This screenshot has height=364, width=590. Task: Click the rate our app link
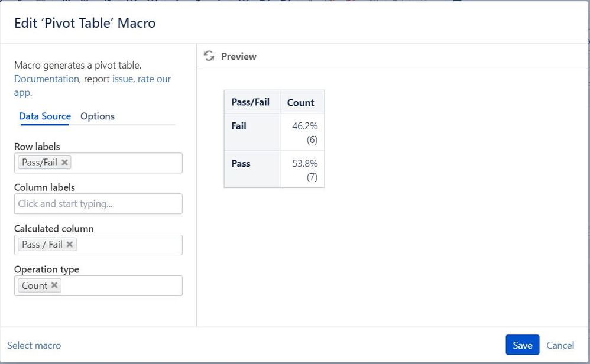tap(154, 79)
